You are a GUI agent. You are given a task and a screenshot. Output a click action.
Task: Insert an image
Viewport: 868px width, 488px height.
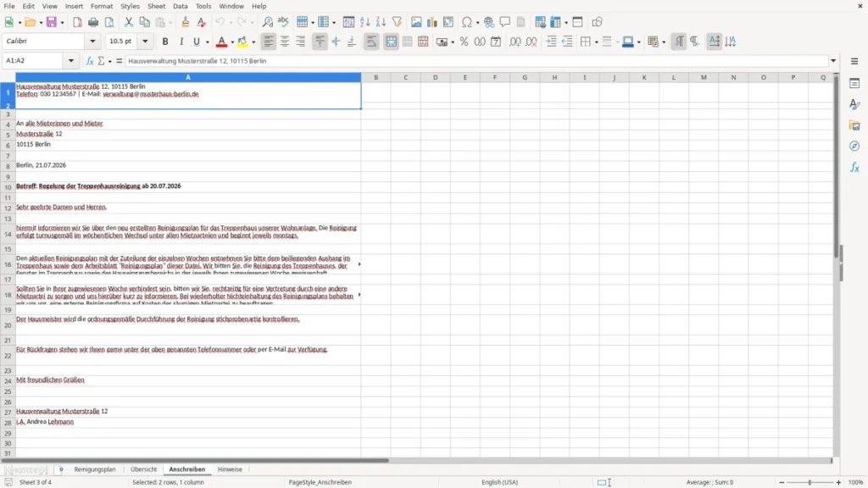pyautogui.click(x=416, y=22)
